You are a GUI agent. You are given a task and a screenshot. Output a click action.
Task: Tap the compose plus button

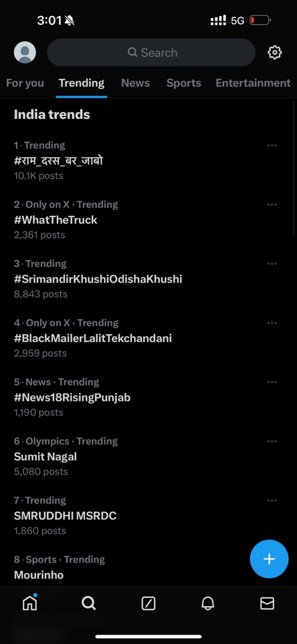[269, 558]
